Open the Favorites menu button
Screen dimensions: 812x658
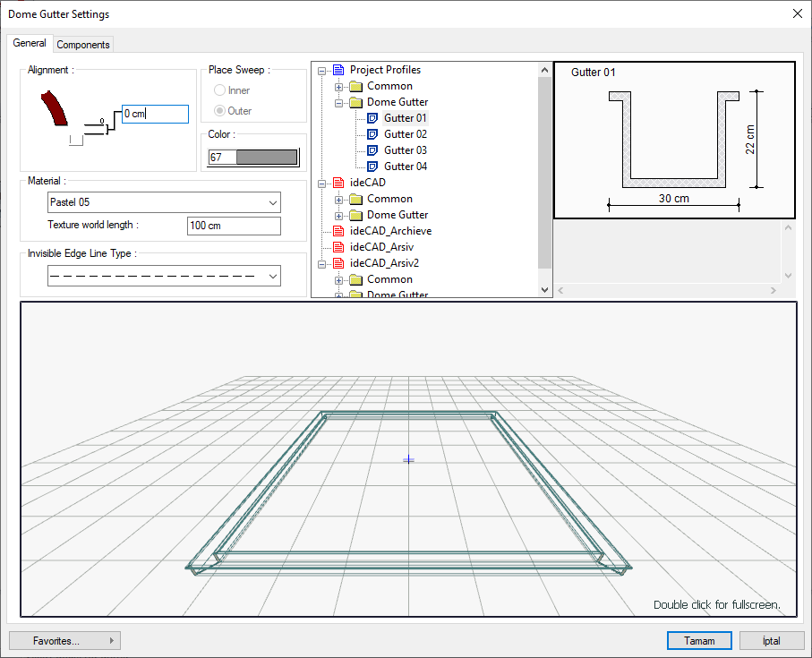(64, 641)
